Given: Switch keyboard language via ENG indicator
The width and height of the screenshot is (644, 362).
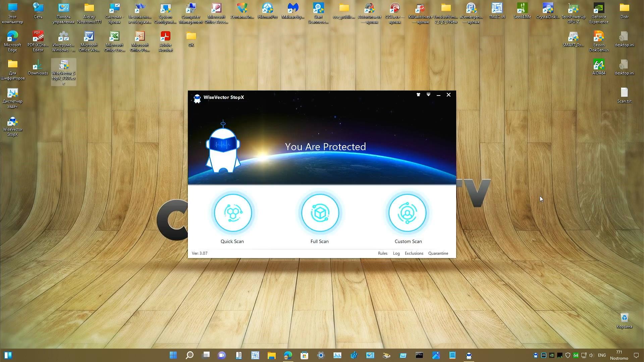Looking at the screenshot, I should (x=602, y=355).
